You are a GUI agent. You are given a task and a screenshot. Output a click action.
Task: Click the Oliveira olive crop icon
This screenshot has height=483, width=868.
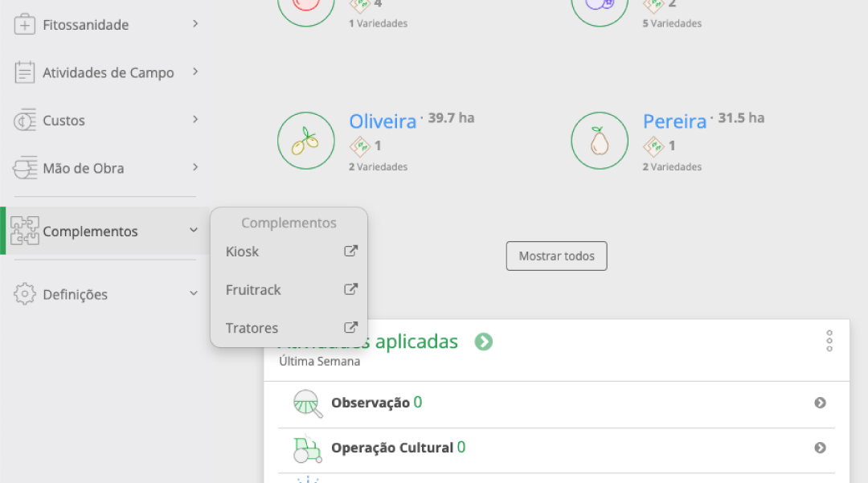pyautogui.click(x=305, y=141)
